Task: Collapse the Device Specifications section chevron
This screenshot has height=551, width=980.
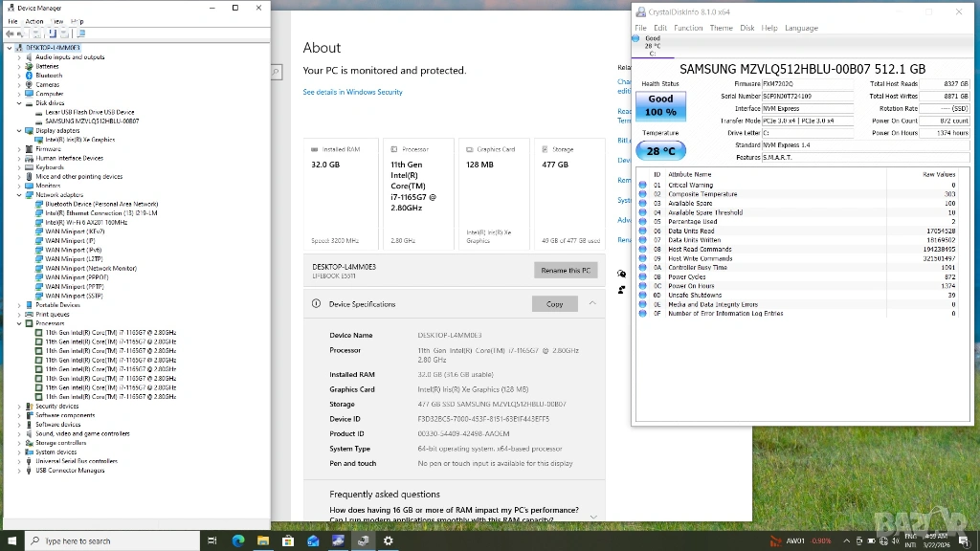Action: coord(592,303)
